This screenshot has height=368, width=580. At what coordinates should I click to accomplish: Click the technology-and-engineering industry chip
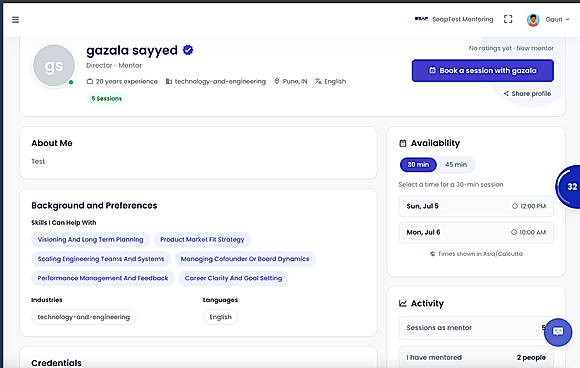84,317
